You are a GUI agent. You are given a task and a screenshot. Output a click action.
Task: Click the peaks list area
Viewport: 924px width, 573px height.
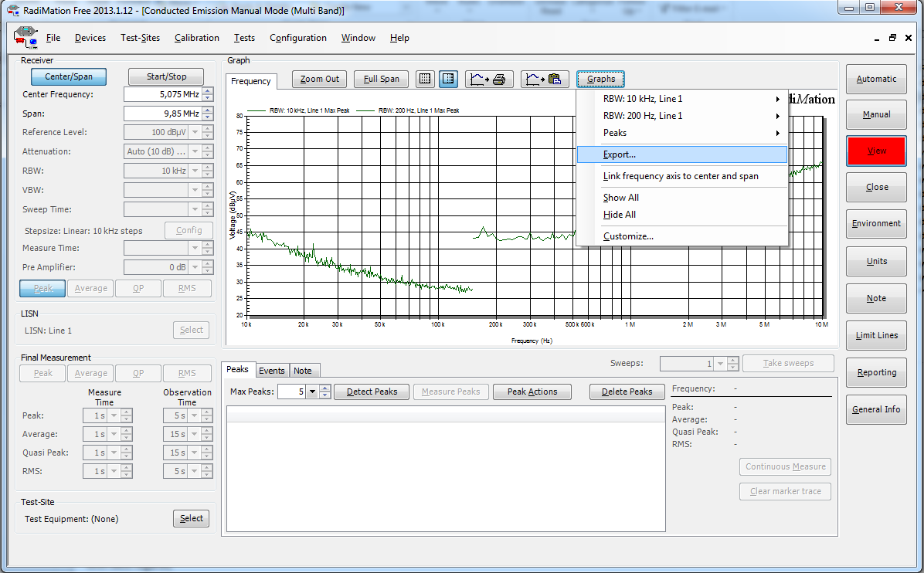[x=446, y=469]
